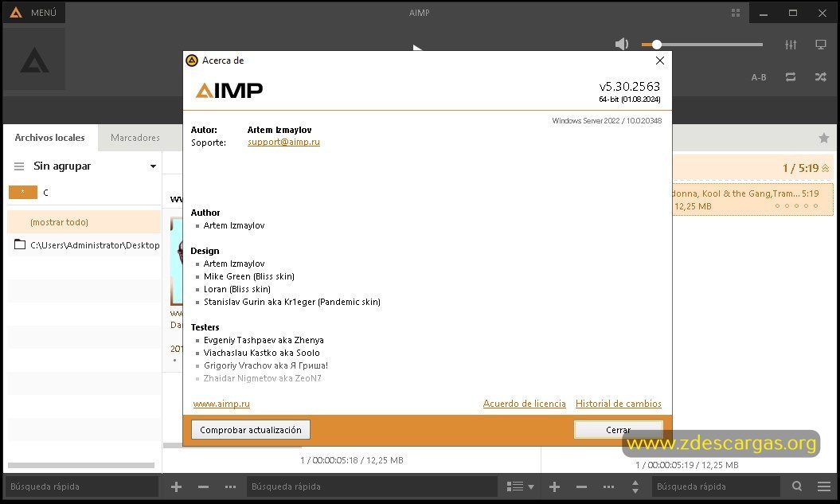Select Artem Izmaylov author entry text
Screen dimensions: 840x504
click(x=233, y=225)
